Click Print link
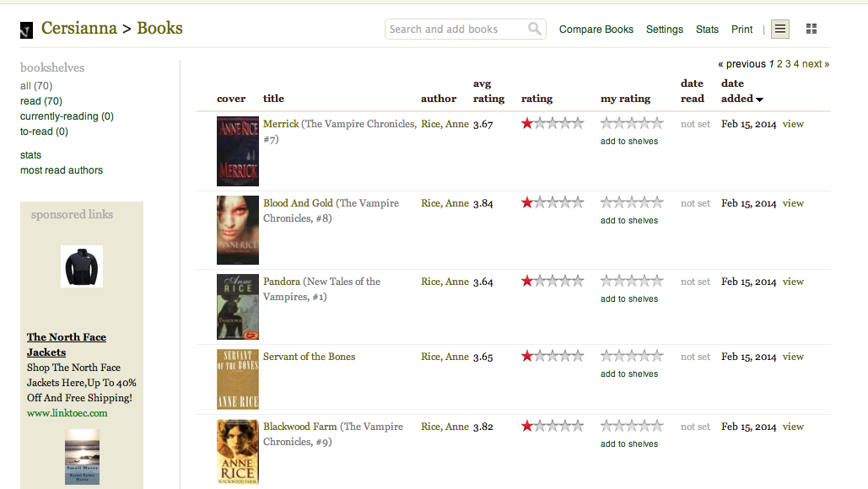868x489 pixels. tap(741, 30)
